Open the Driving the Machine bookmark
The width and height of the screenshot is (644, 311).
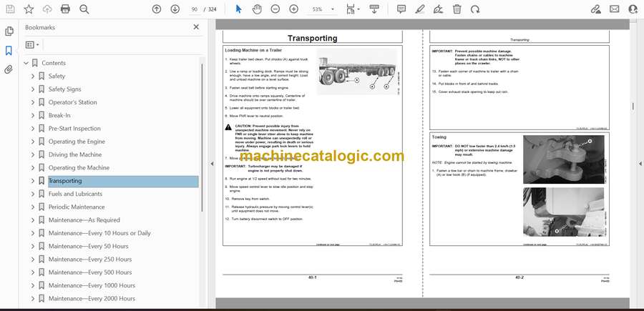74,154
